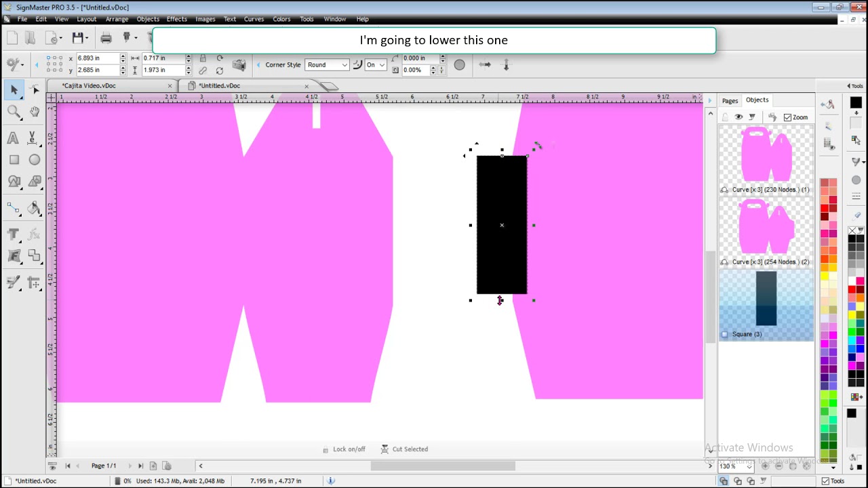Click the add page icon in page navigator
This screenshot has width=868, height=488.
[153, 466]
